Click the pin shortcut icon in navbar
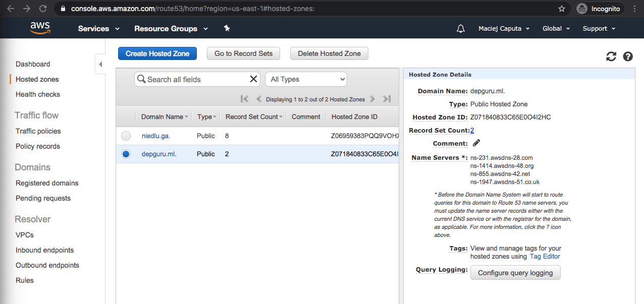This screenshot has height=304, width=644. (x=227, y=29)
